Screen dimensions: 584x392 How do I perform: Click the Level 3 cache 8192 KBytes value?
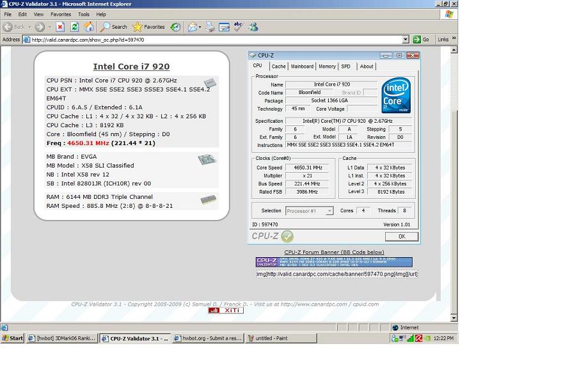point(390,192)
